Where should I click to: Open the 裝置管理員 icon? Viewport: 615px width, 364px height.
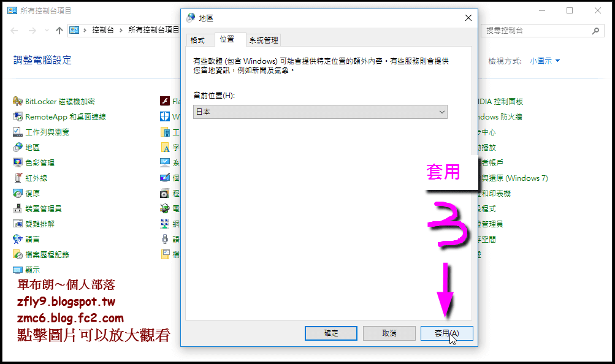click(x=18, y=208)
